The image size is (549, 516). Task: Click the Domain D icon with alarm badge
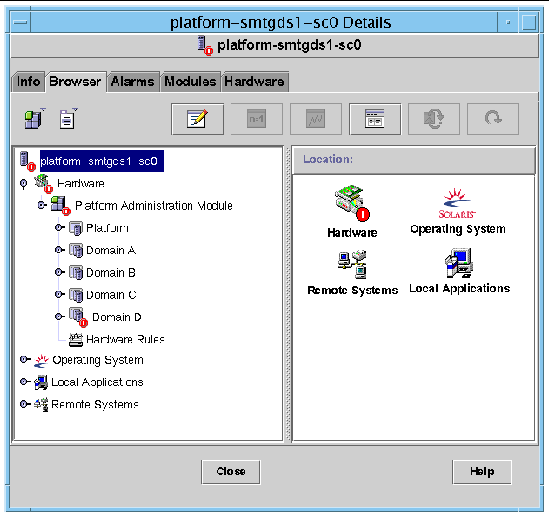pyautogui.click(x=78, y=317)
